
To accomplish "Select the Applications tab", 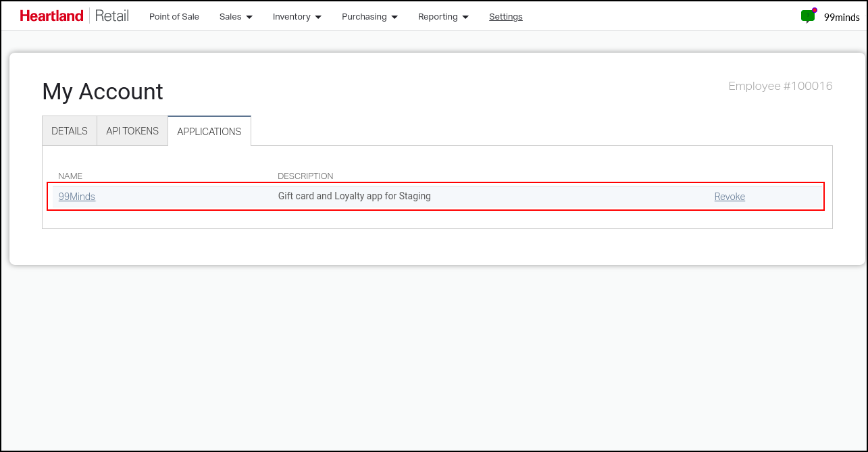I will point(209,131).
